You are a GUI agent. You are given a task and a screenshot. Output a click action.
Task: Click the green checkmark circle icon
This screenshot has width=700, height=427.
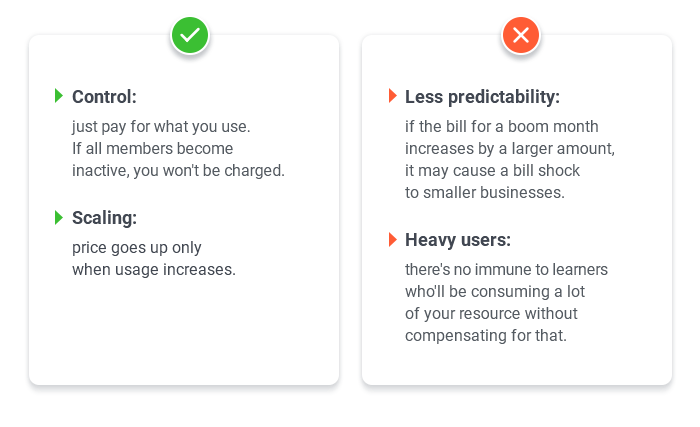[x=190, y=35]
